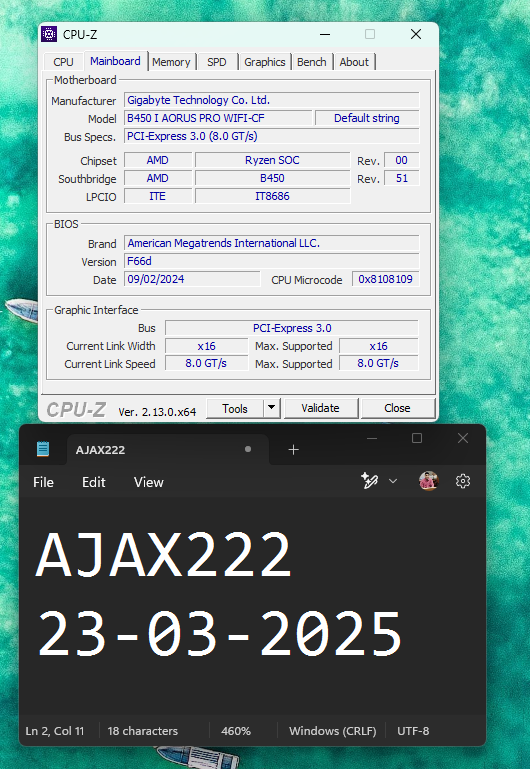
Task: Click the BIOS version F66d field
Action: click(272, 261)
